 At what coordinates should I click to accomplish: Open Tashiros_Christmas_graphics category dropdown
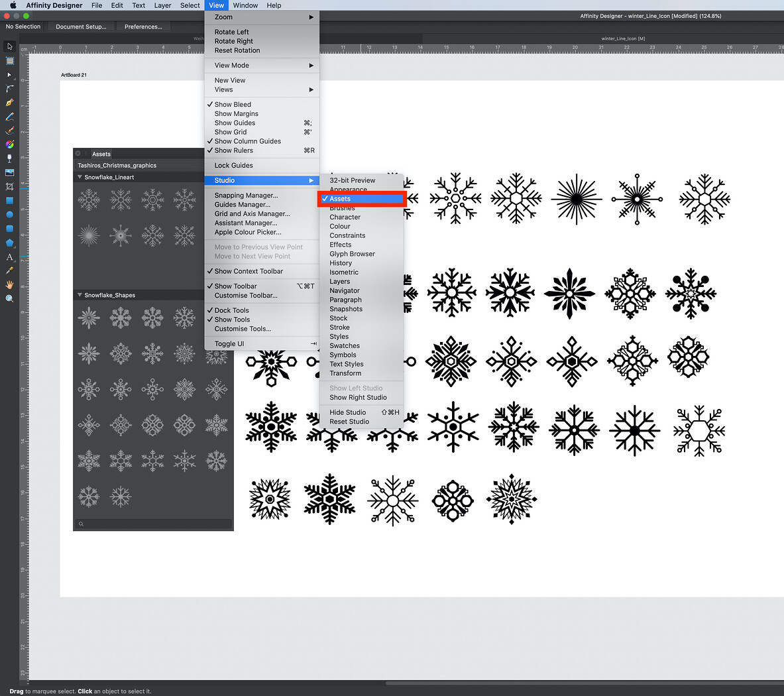click(140, 166)
